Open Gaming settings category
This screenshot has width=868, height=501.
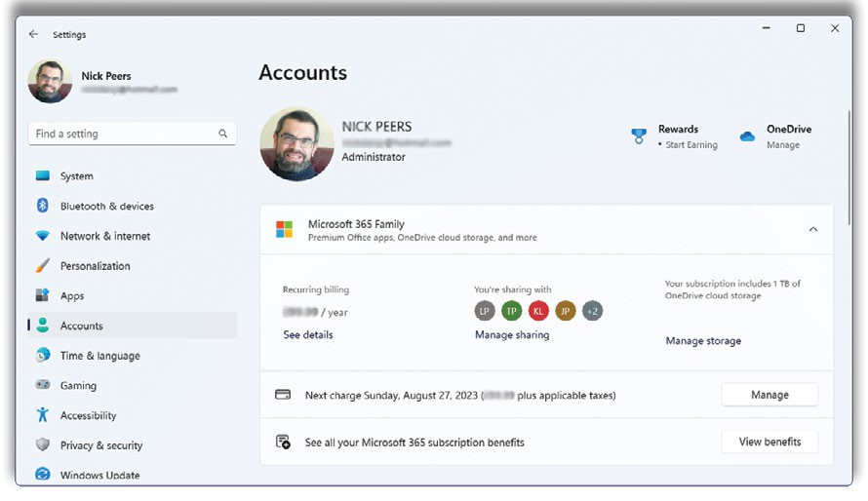[x=133, y=385]
